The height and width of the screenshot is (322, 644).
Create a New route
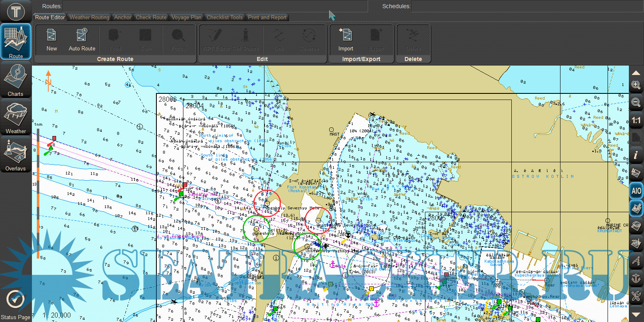pyautogui.click(x=52, y=40)
